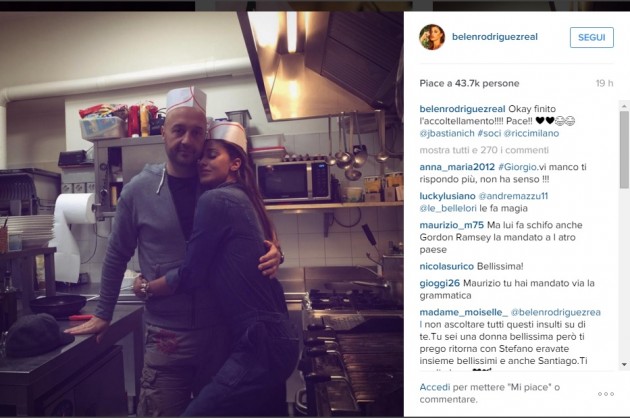Open the @jbastianich mention
Screen dimensions: 630x418
click(x=447, y=133)
